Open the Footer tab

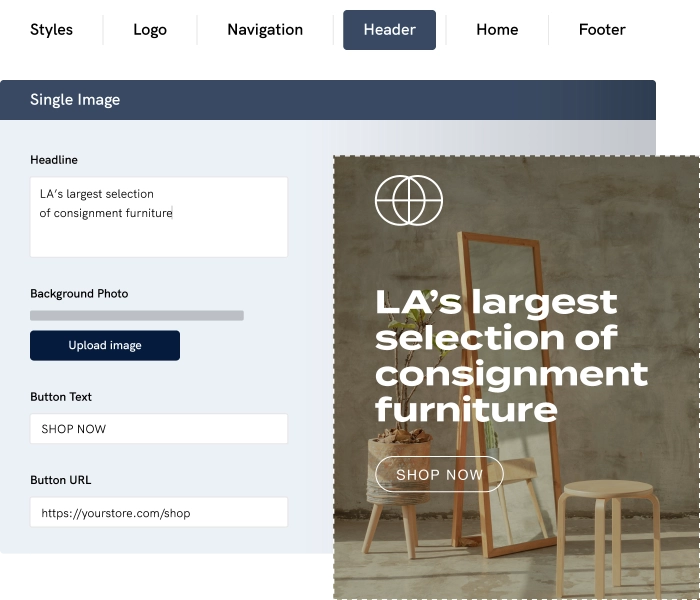[602, 30]
